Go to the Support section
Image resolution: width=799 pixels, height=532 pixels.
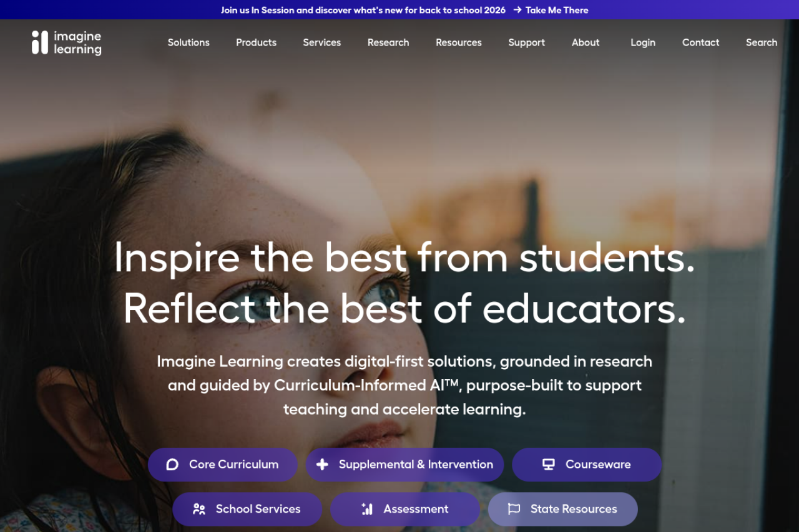pyautogui.click(x=526, y=42)
